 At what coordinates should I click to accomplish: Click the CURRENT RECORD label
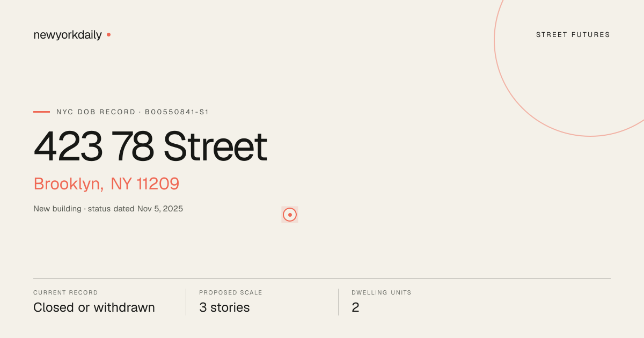tap(65, 293)
